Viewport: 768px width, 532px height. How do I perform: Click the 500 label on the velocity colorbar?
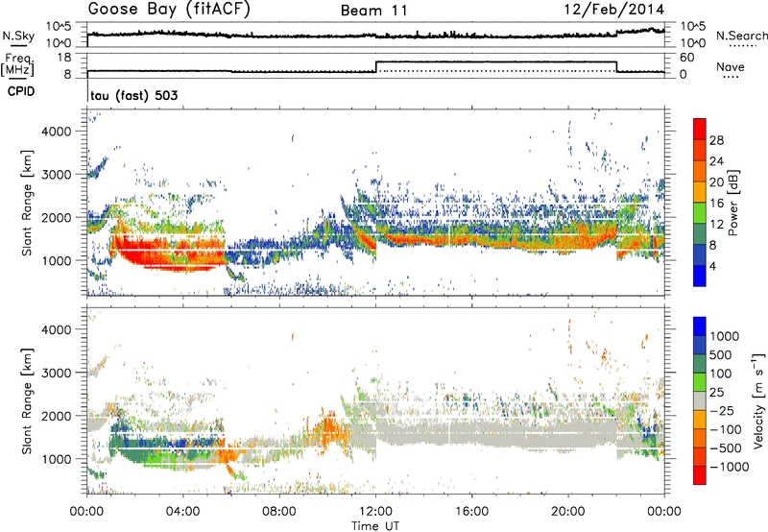(x=722, y=355)
